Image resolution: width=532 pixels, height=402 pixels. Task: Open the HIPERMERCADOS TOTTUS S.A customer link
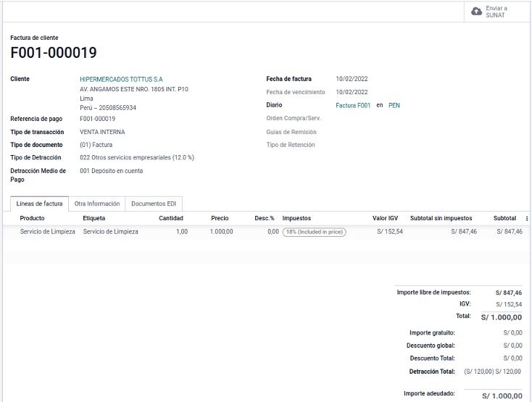tap(121, 79)
